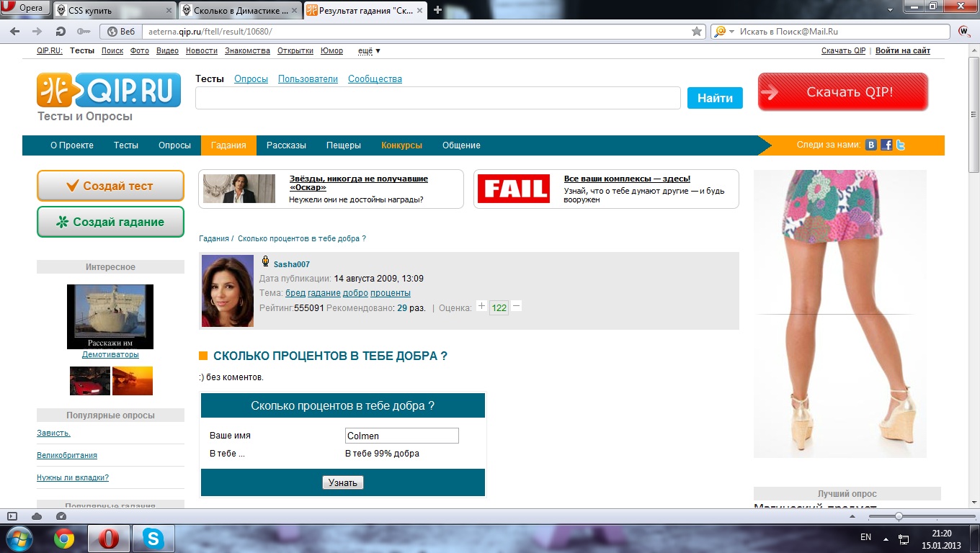Open Web security badge in address bar
This screenshot has height=553, width=980.
point(121,32)
